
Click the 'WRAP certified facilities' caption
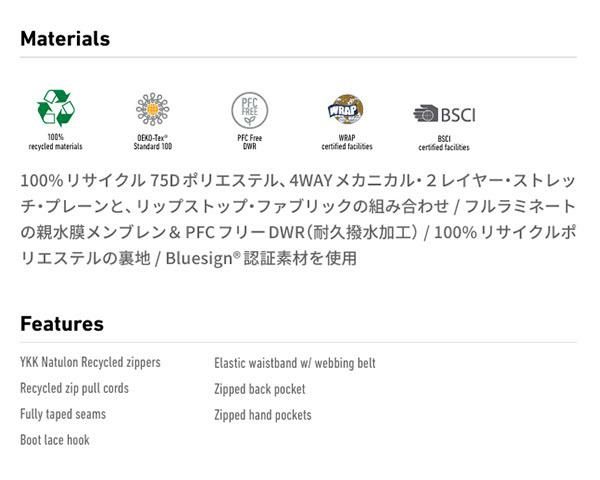[346, 142]
